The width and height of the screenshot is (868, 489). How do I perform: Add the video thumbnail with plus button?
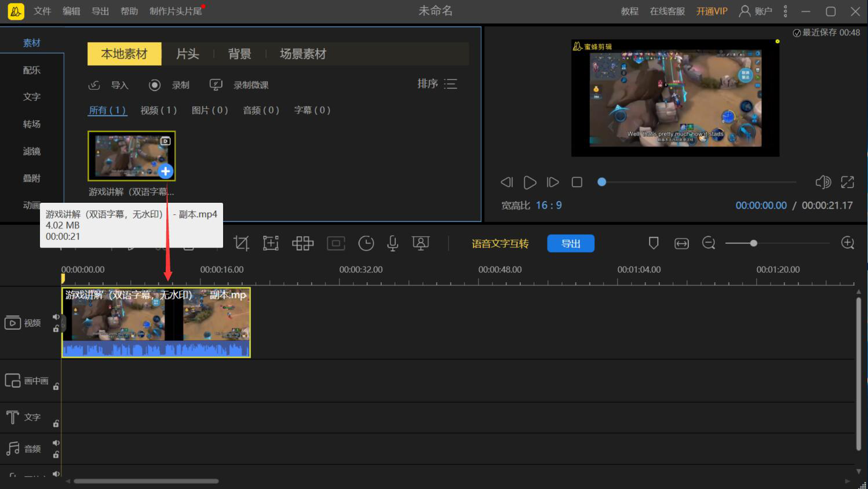[166, 171]
